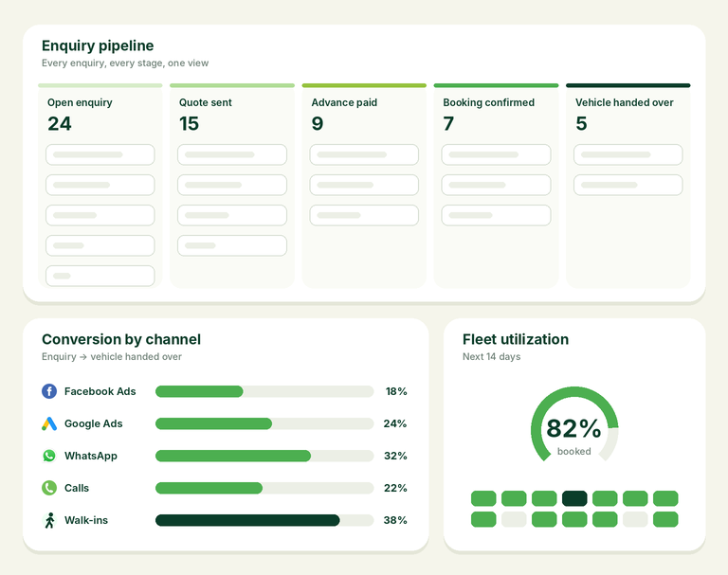The height and width of the screenshot is (575, 728).
Task: Click the Facebook Ads icon
Action: coord(49,391)
